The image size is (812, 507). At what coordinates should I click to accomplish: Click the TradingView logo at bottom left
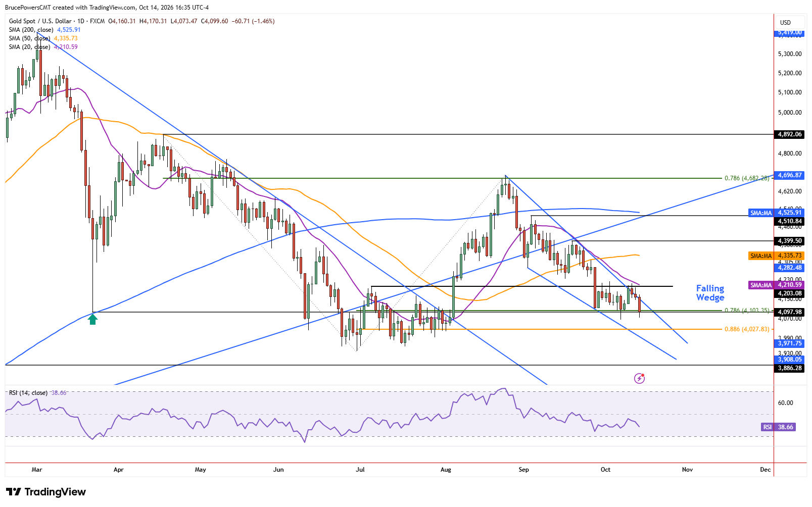pyautogui.click(x=46, y=492)
